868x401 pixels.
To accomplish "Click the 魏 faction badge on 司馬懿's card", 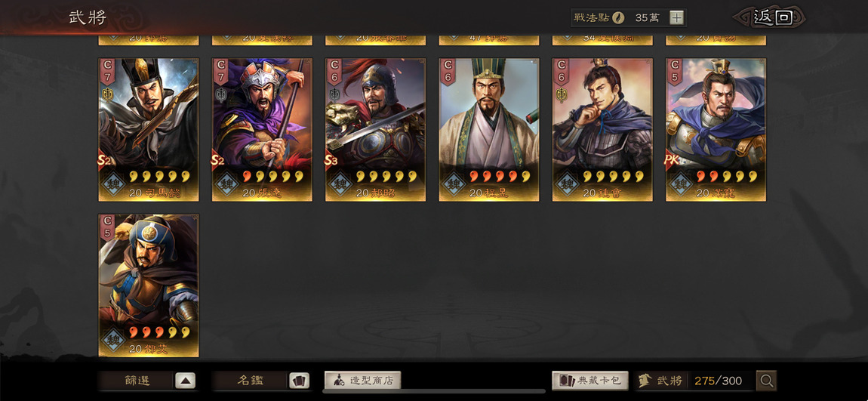I will [113, 184].
